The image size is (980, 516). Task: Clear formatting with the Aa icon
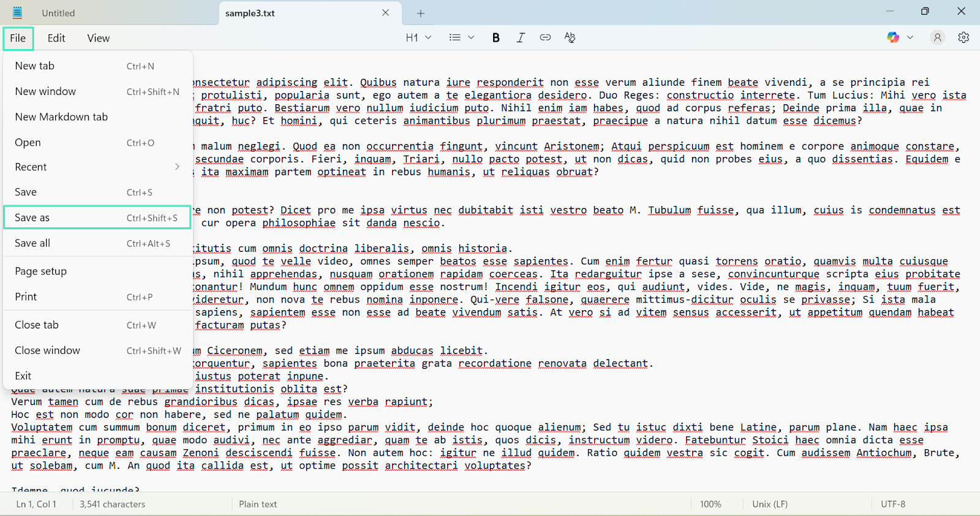click(570, 37)
